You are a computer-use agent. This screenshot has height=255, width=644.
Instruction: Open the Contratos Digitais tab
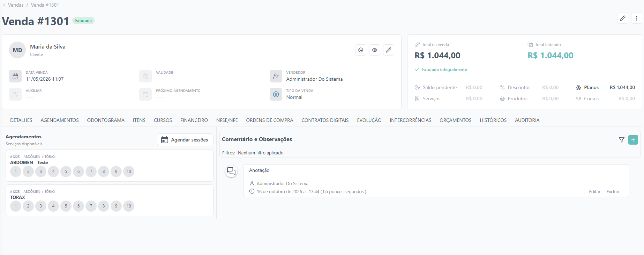click(x=325, y=120)
